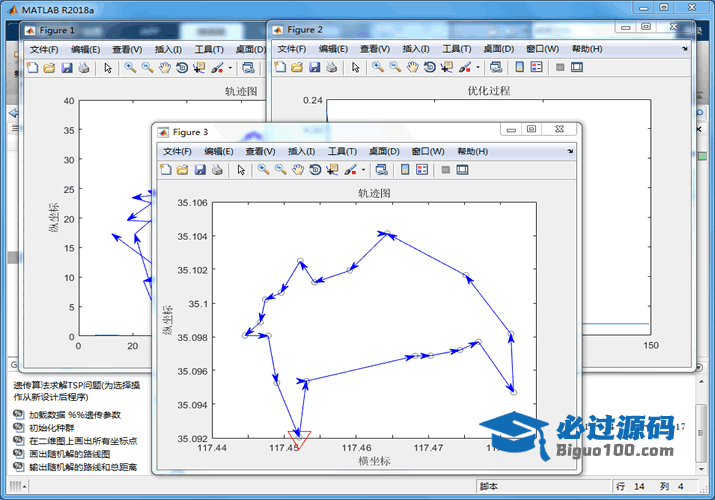Click Print icon in Figure 3 toolbar
This screenshot has height=500, width=715.
pos(217,170)
